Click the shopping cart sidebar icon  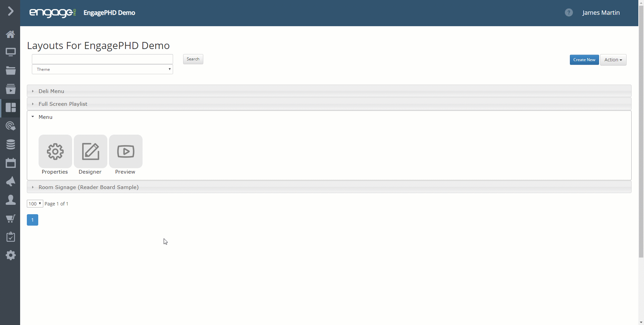(x=10, y=219)
